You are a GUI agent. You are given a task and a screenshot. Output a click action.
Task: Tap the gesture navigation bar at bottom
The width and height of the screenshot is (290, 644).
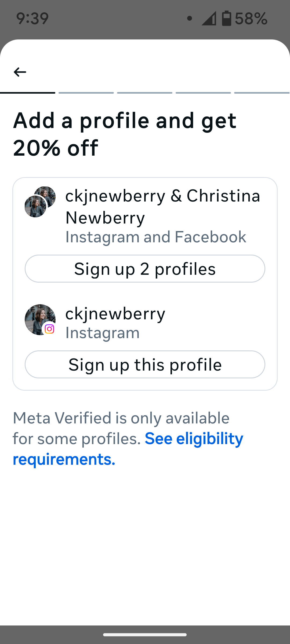(145, 634)
